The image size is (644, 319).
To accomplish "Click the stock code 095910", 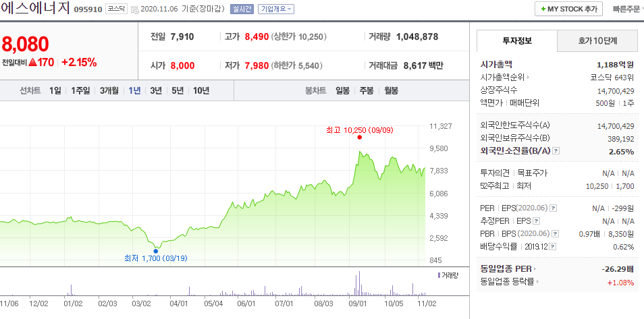I will pyautogui.click(x=88, y=9).
